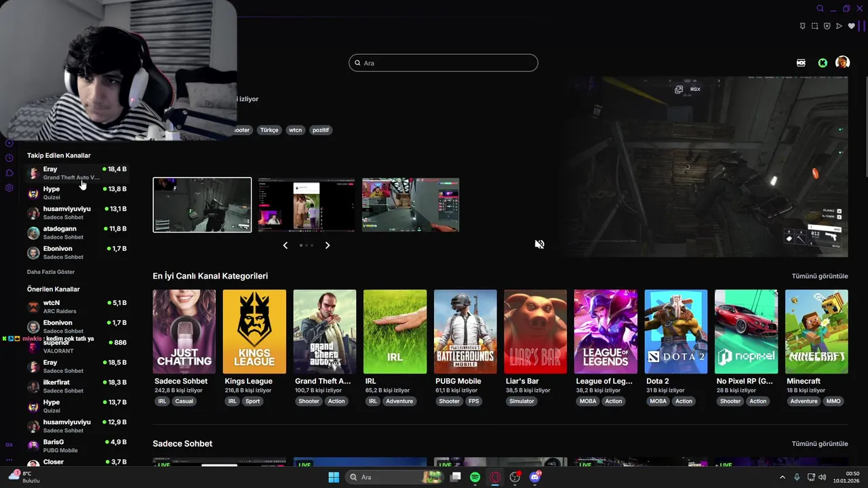This screenshot has width=868, height=488.
Task: Open Grand Theft Auto V category card
Action: (x=325, y=331)
